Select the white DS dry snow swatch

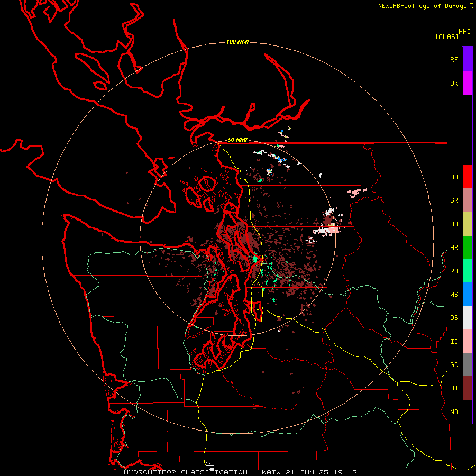coord(467,317)
